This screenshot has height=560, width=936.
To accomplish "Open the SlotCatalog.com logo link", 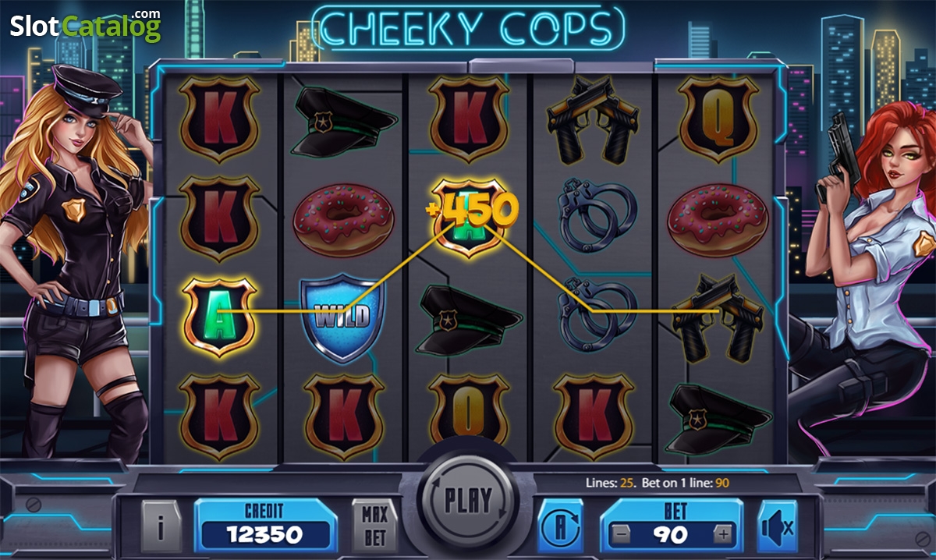I will pyautogui.click(x=85, y=25).
